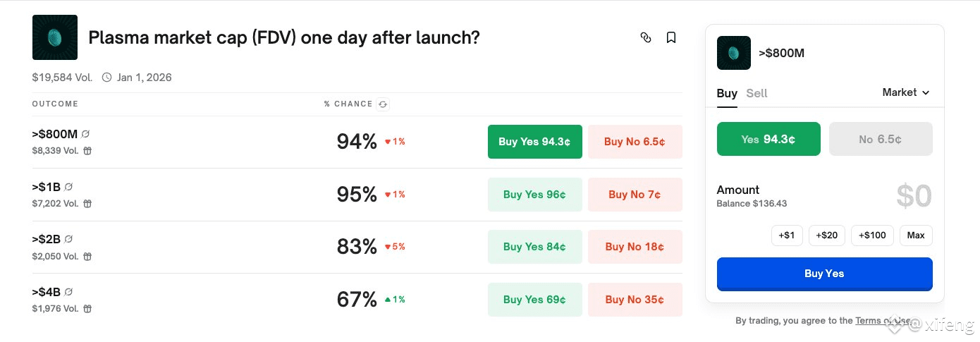Bookmark this Plasma market
The image size is (980, 342).
coord(671,37)
